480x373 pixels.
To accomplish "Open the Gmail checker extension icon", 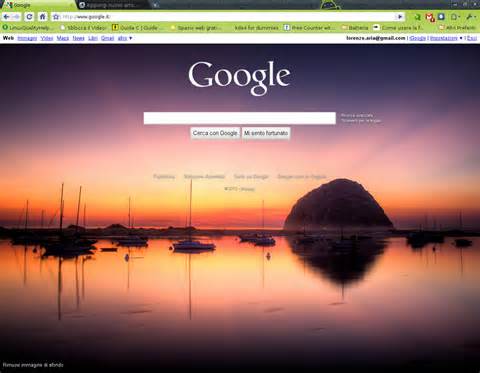I will tap(430, 17).
